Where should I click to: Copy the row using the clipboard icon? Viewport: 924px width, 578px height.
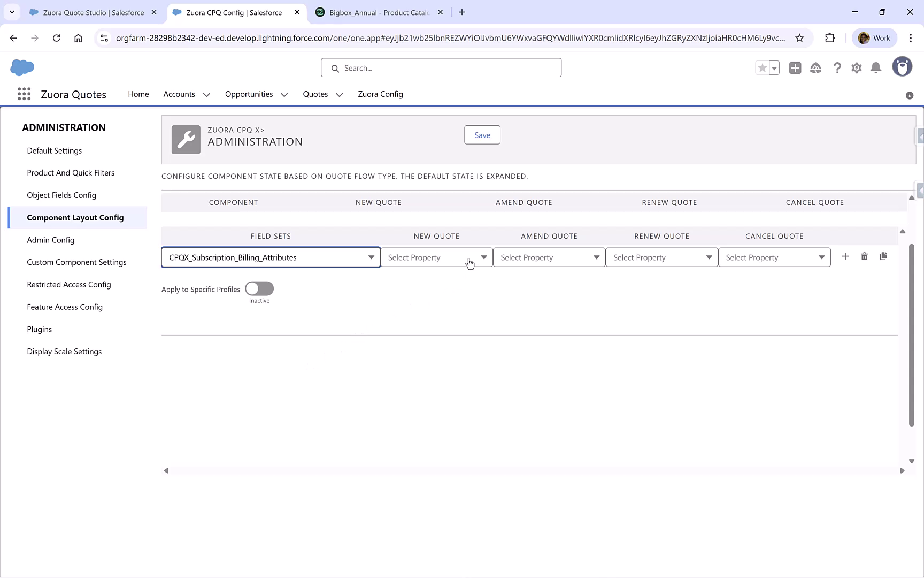point(883,256)
